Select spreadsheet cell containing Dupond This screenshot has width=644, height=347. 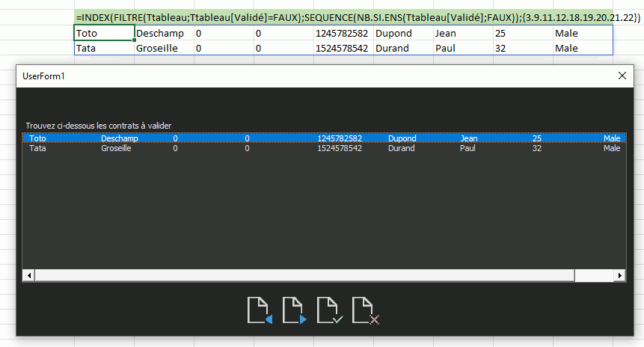pos(403,33)
